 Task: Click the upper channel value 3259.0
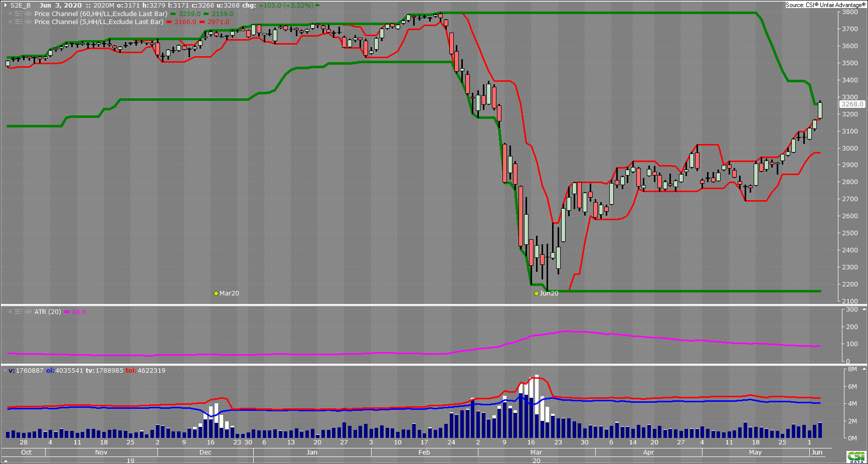[x=190, y=14]
